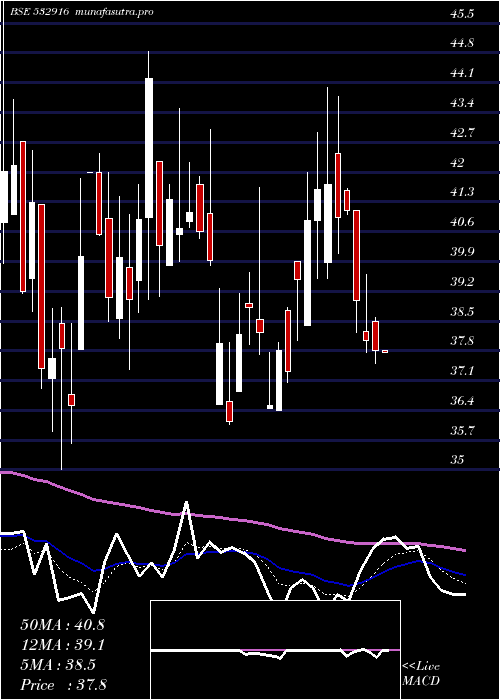500x700 pixels.
Task: Click the 37.1 price axis label
Action: [x=462, y=371]
